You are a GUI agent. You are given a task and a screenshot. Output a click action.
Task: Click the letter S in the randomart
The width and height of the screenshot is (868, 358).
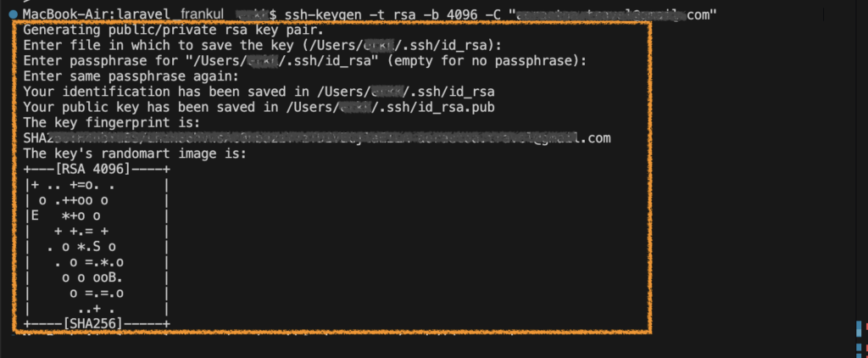coord(97,247)
